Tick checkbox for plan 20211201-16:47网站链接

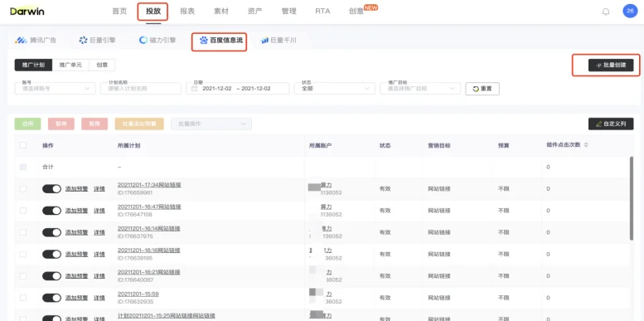click(23, 211)
